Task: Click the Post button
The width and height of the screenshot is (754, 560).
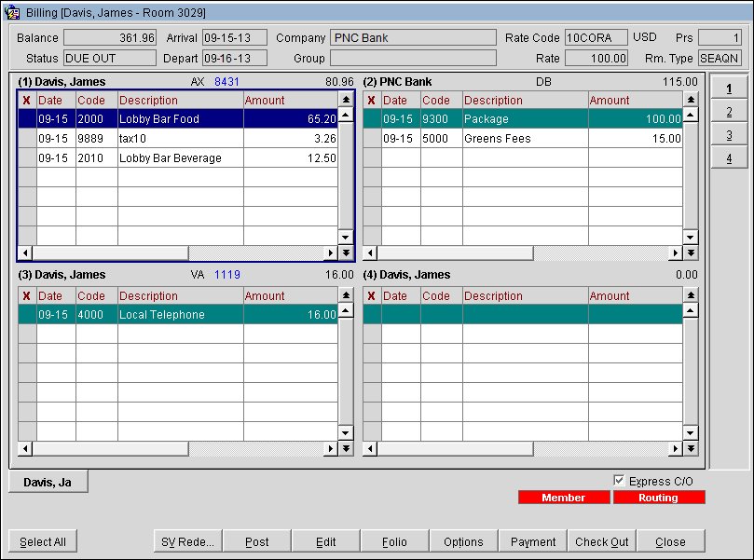Action: point(257,540)
